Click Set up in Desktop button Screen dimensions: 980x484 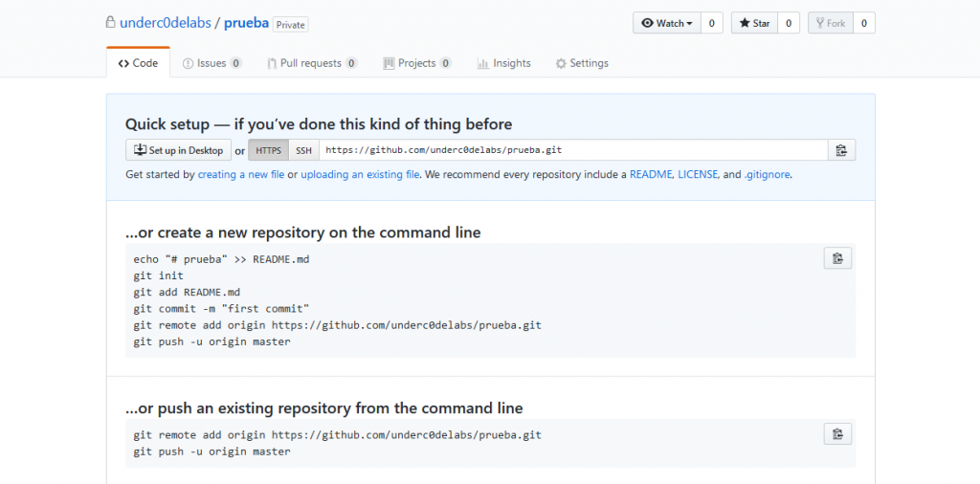[179, 150]
